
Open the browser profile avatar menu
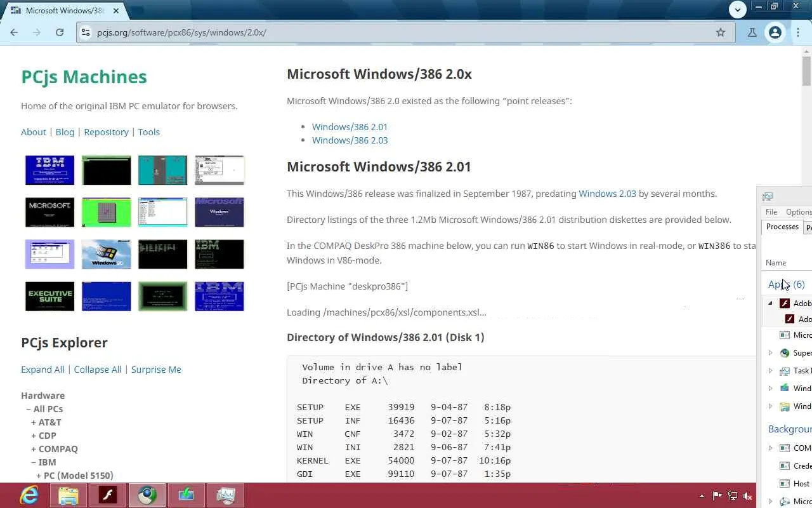[x=775, y=32]
